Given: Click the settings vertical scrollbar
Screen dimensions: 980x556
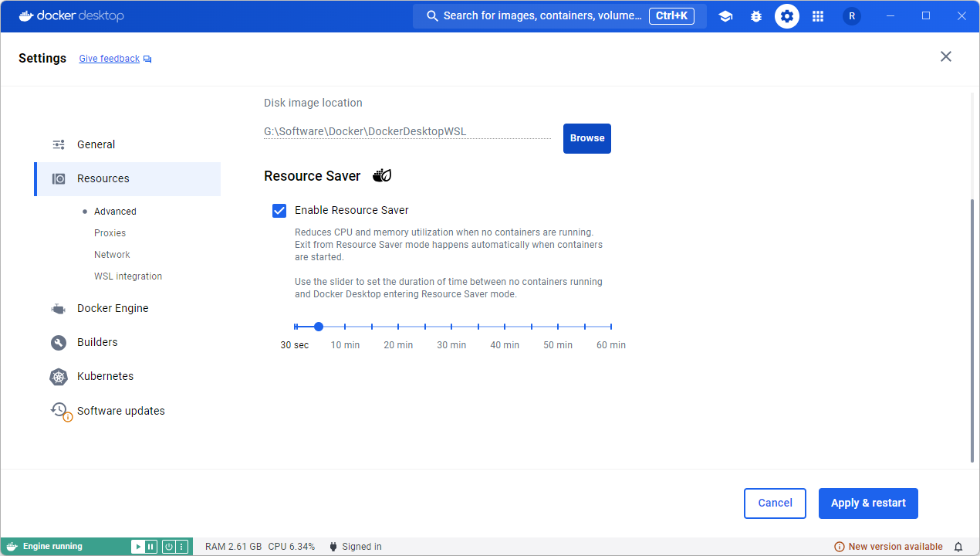Looking at the screenshot, I should 972,331.
